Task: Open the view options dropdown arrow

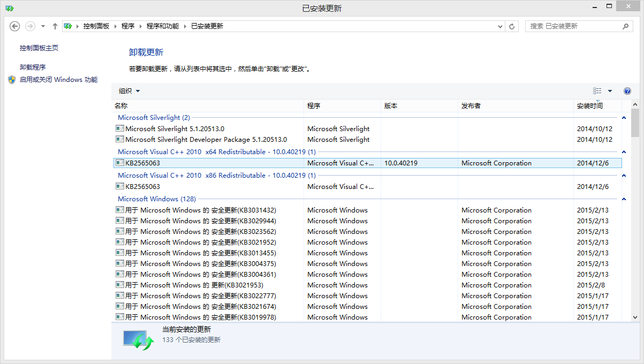Action: (610, 91)
